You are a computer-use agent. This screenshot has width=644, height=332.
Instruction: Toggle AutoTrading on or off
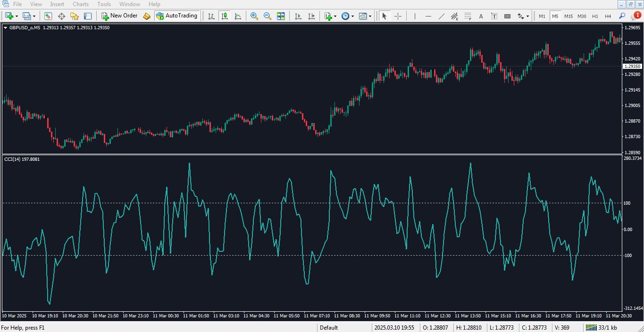[x=176, y=16]
